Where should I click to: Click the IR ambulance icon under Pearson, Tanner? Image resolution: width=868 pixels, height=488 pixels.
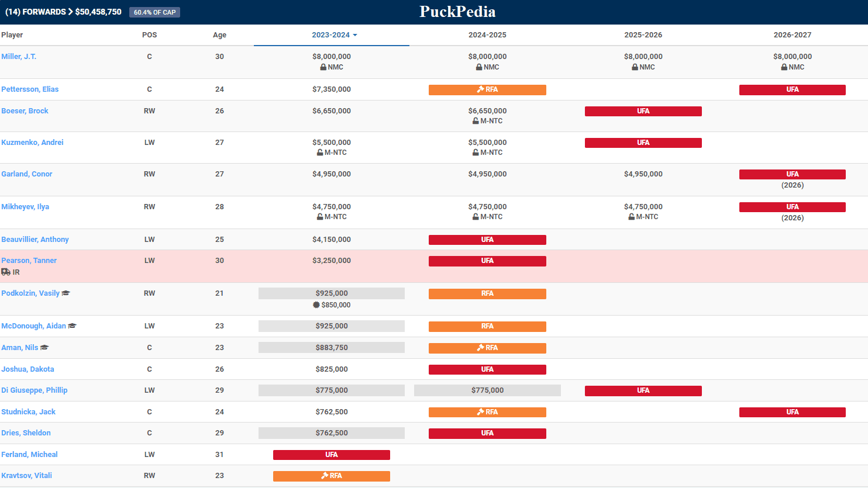coord(6,272)
